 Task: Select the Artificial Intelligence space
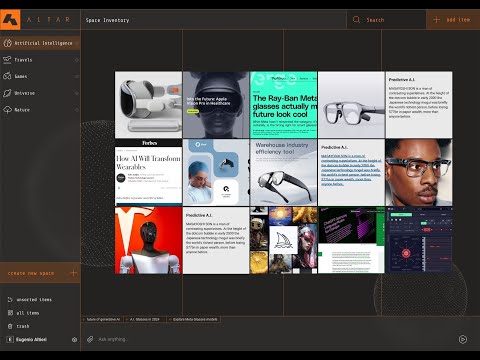40,43
